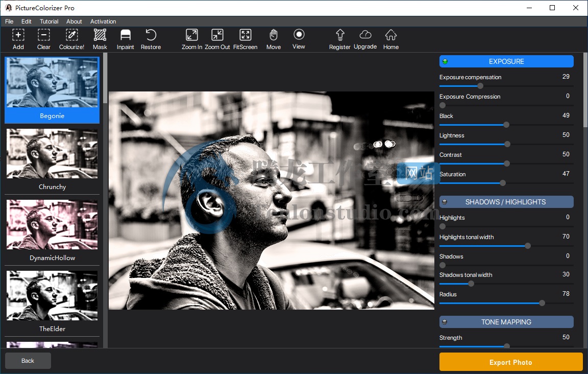This screenshot has width=588, height=374.
Task: Zoom In on the photo
Action: pyautogui.click(x=191, y=39)
